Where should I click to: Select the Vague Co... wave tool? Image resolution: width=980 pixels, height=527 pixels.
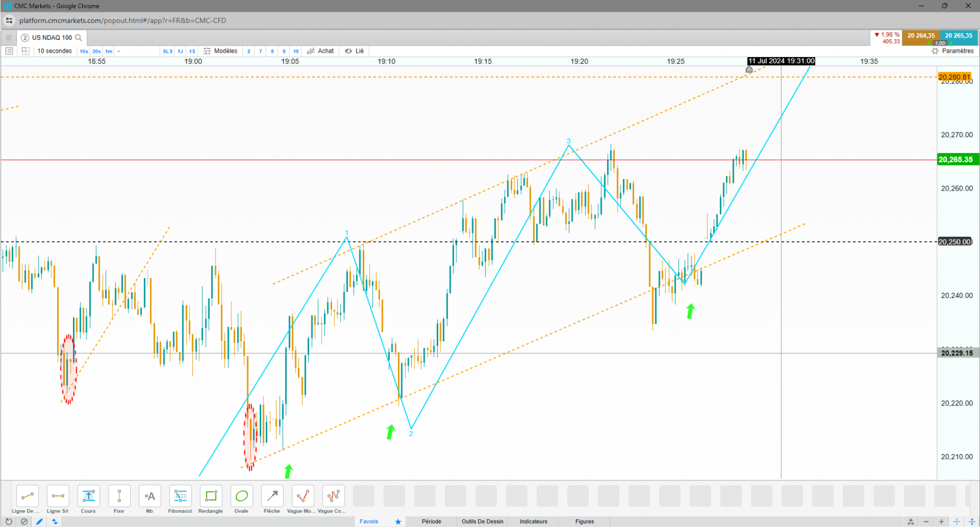(x=333, y=496)
